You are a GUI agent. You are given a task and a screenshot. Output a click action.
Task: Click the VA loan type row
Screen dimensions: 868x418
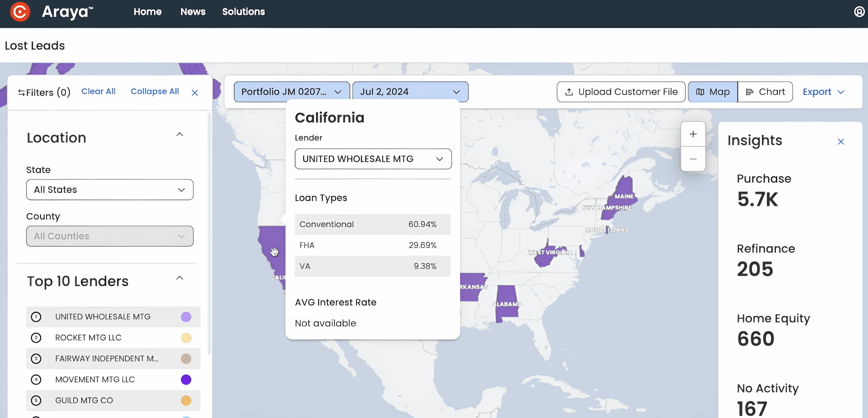click(x=373, y=266)
